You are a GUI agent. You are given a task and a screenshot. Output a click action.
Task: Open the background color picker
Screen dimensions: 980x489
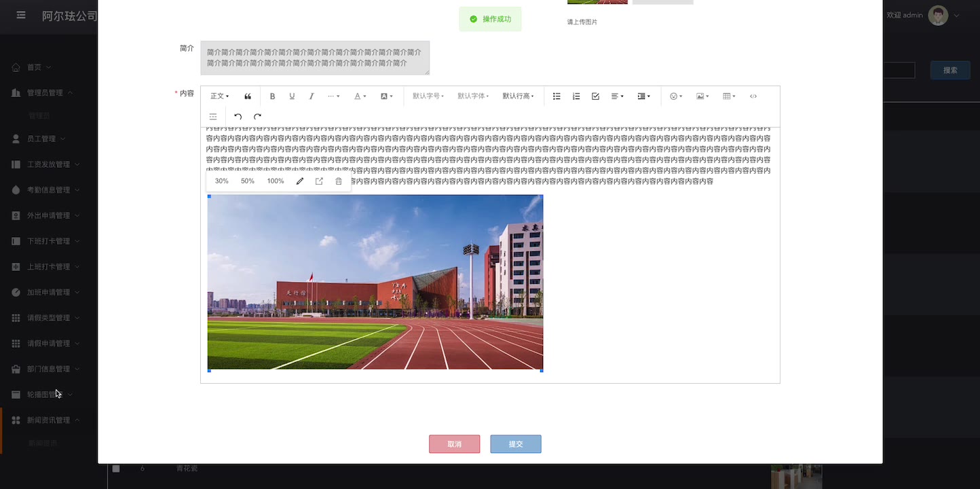click(x=386, y=96)
